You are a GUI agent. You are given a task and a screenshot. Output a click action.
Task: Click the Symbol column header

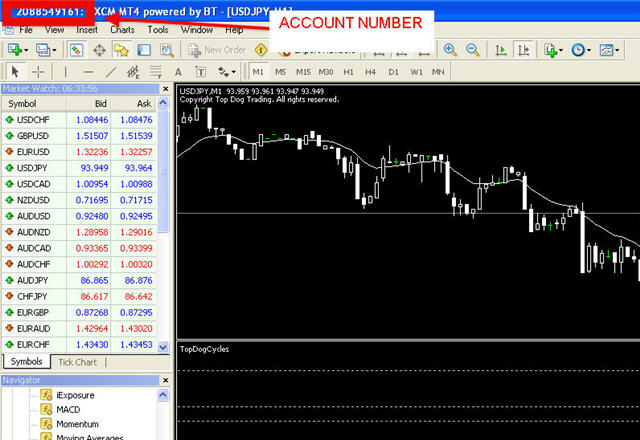34,104
